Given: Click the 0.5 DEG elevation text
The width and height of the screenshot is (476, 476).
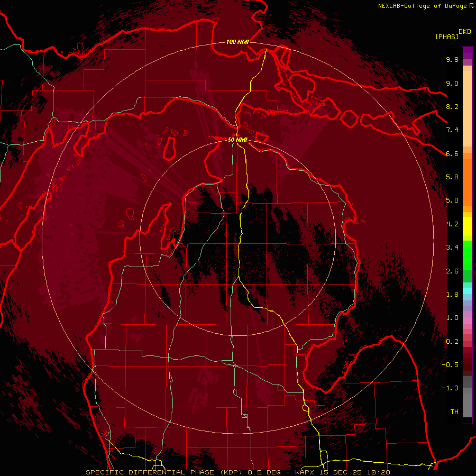Looking at the screenshot, I should tap(264, 472).
